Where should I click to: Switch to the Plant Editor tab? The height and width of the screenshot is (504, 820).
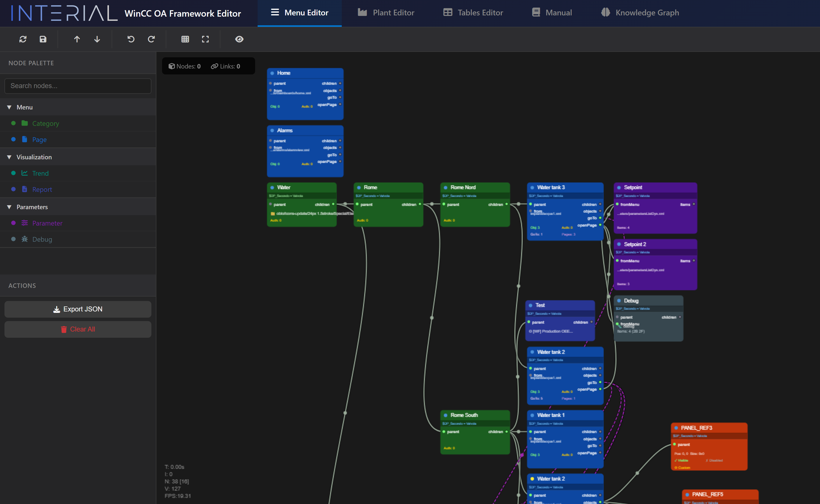point(386,13)
